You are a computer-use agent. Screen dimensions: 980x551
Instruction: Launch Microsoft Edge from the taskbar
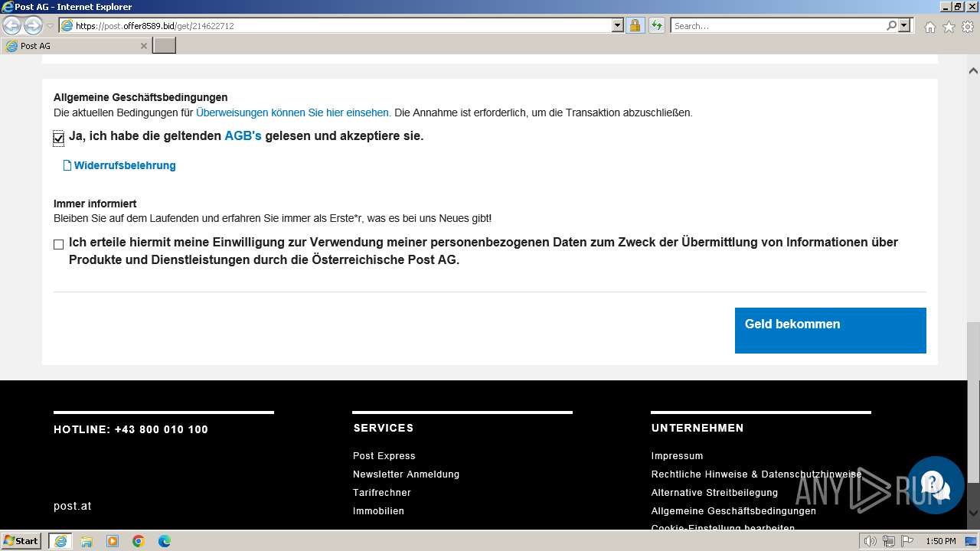[165, 541]
